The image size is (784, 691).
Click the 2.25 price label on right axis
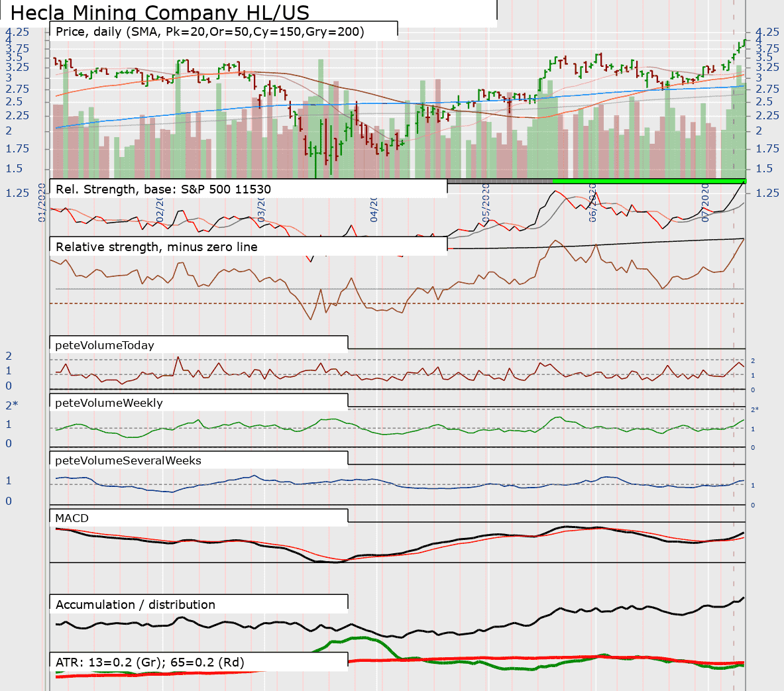[767, 115]
